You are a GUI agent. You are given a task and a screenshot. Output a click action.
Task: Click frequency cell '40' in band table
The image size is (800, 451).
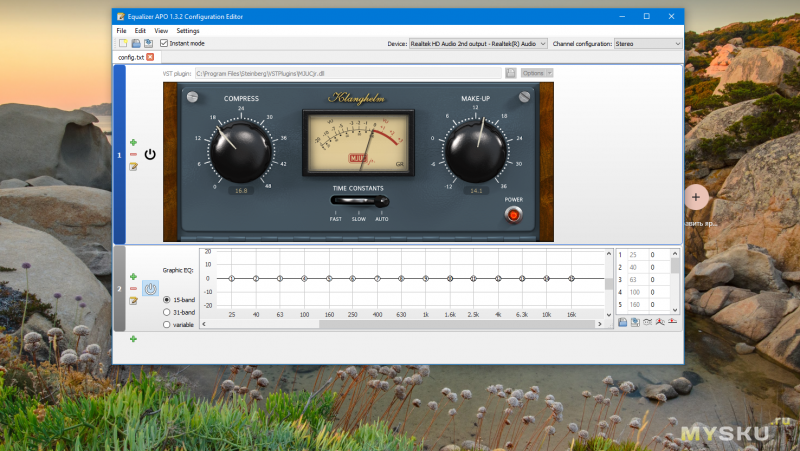pos(637,267)
